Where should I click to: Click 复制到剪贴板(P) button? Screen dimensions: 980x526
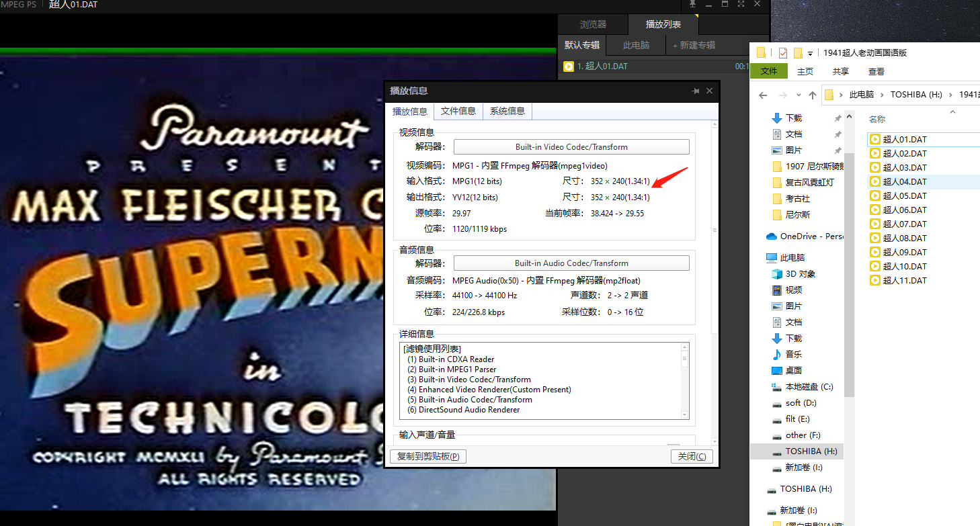(x=428, y=457)
